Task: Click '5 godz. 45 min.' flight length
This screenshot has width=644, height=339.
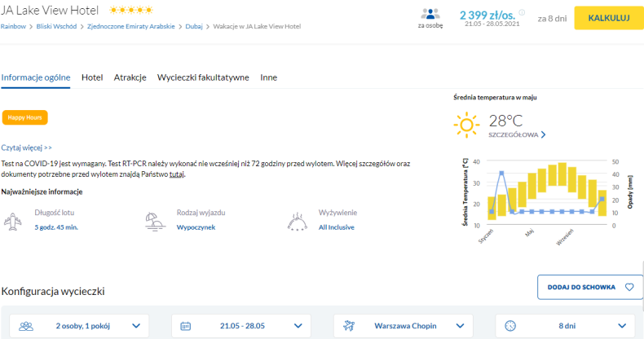Action: tap(56, 227)
